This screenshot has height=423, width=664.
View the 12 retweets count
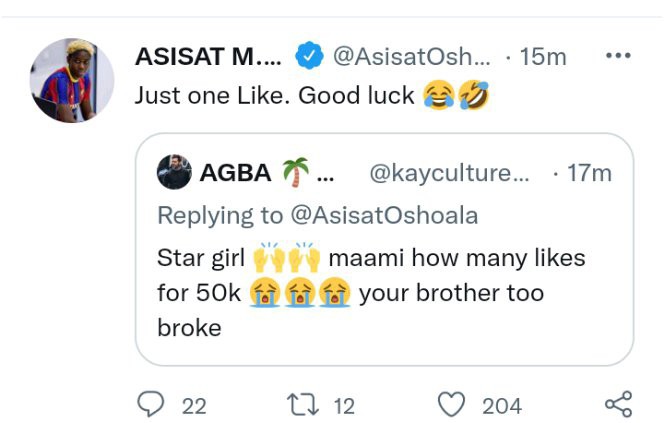coord(344,406)
